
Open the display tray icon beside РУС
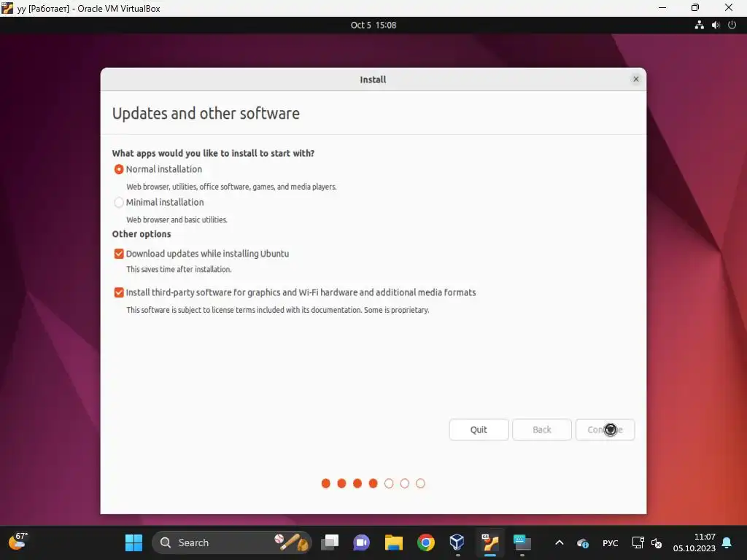point(638,542)
